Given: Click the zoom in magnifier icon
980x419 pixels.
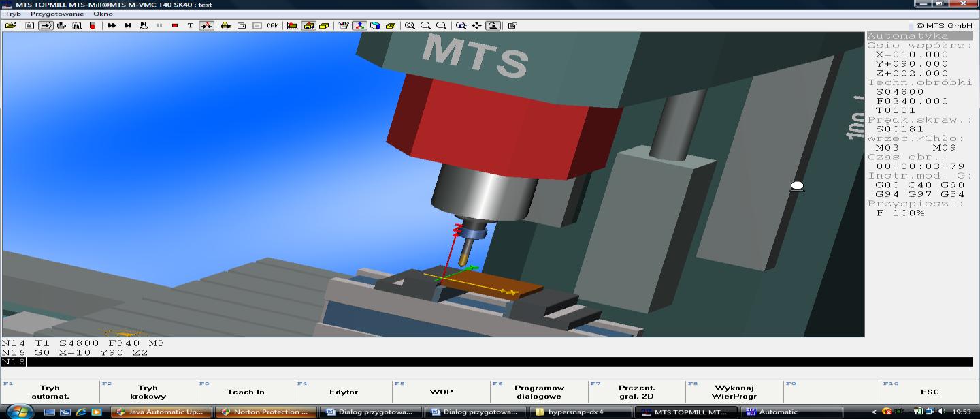Looking at the screenshot, I should coord(425,25).
